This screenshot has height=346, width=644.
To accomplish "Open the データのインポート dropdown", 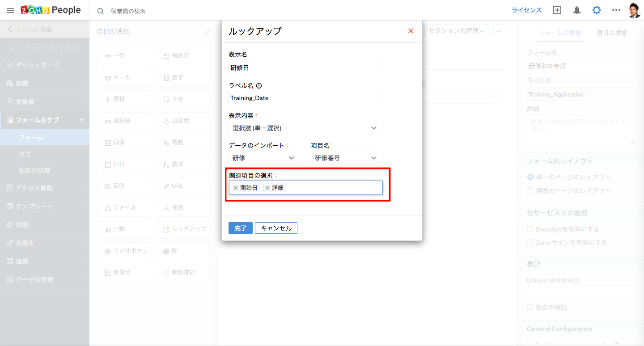I will tap(264, 158).
